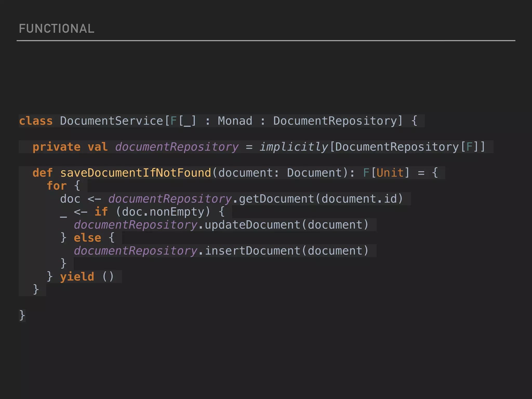Image resolution: width=532 pixels, height=399 pixels.
Task: Click the 'for' keyword
Action: 56,186
